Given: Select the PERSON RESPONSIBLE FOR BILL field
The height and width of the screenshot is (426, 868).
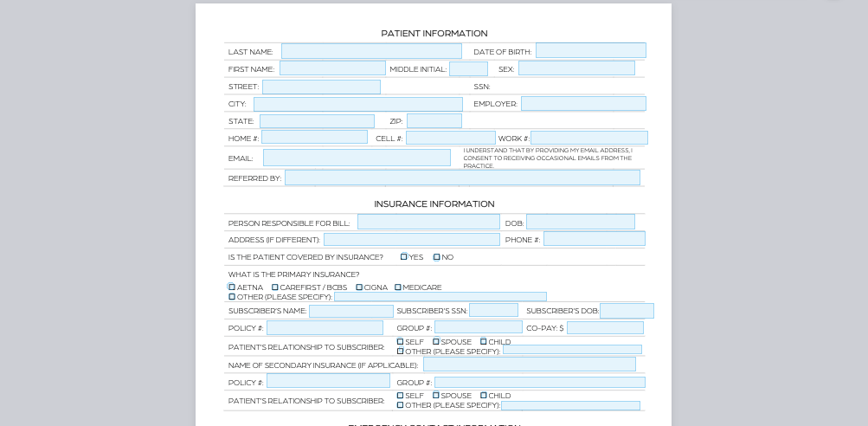Looking at the screenshot, I should point(428,222).
